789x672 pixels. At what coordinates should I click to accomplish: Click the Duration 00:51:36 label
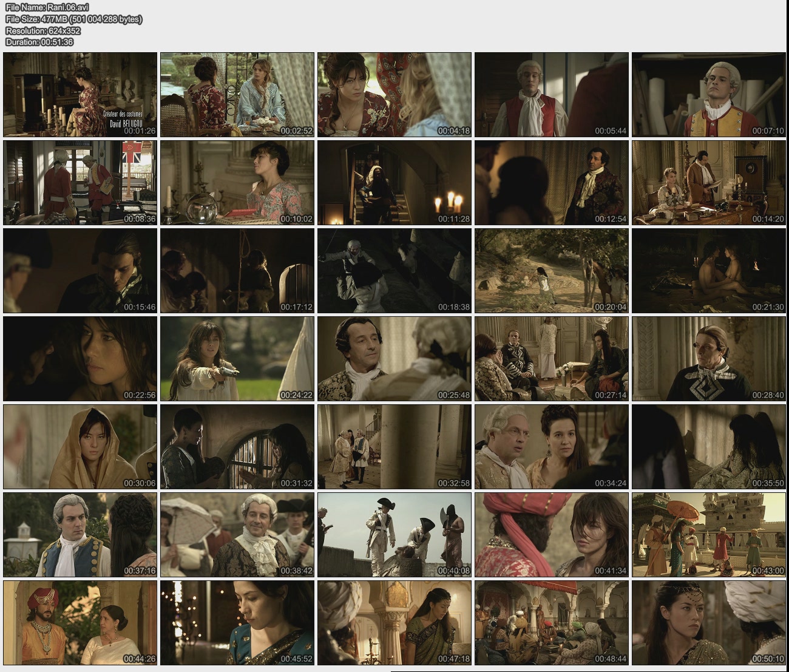point(39,42)
